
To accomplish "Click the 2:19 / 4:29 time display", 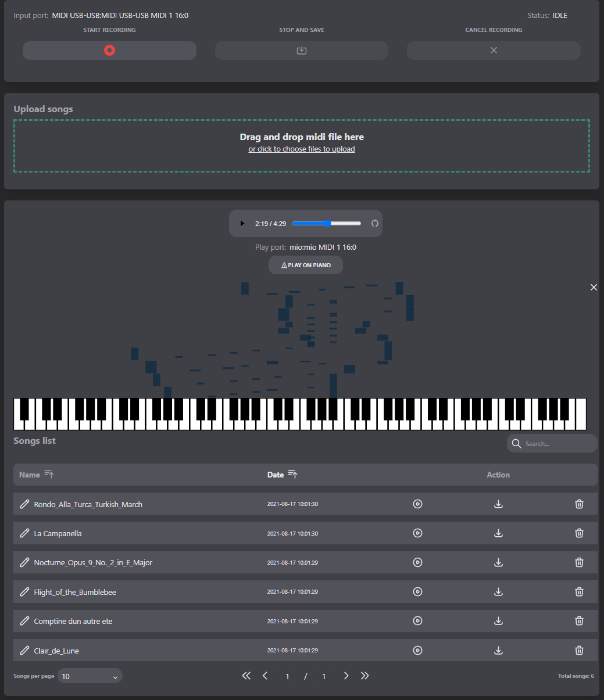I will click(270, 224).
